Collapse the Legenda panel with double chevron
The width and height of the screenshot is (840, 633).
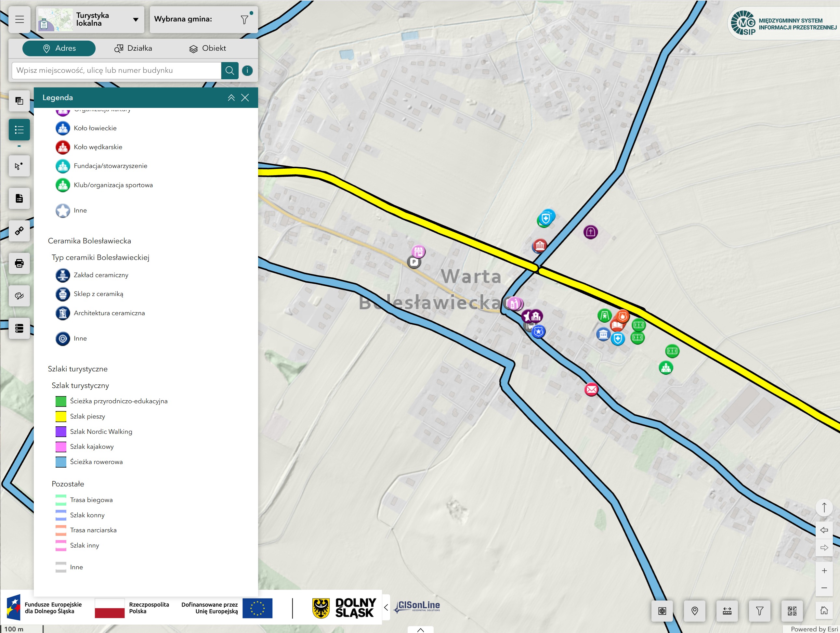[231, 98]
